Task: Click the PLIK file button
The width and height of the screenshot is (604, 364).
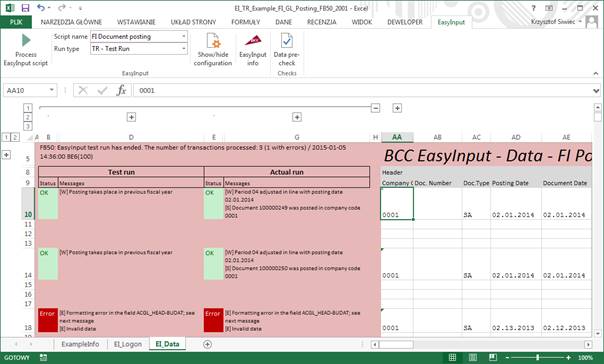Action: coord(16,22)
